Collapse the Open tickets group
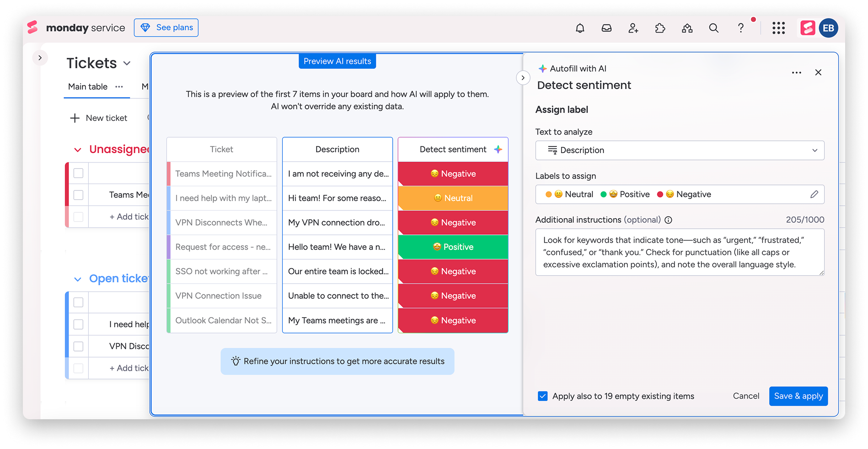 pos(78,279)
